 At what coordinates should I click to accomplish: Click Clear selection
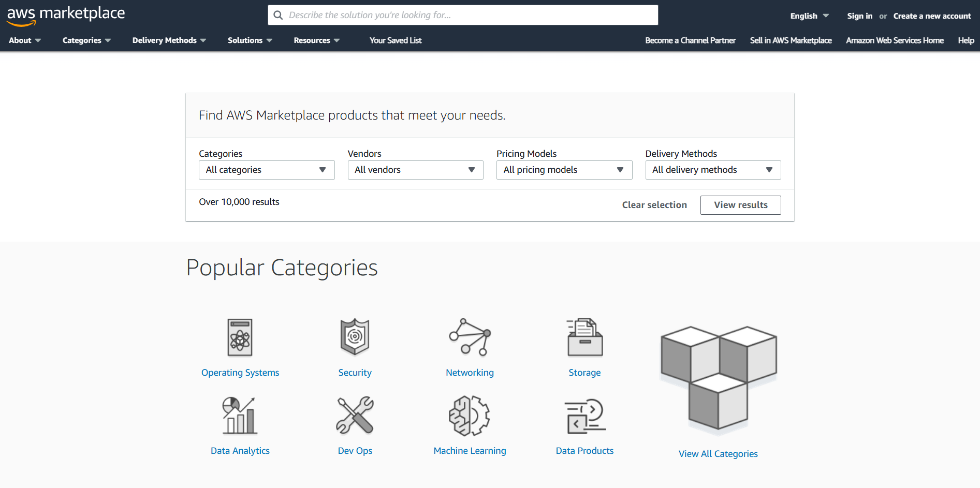tap(654, 205)
